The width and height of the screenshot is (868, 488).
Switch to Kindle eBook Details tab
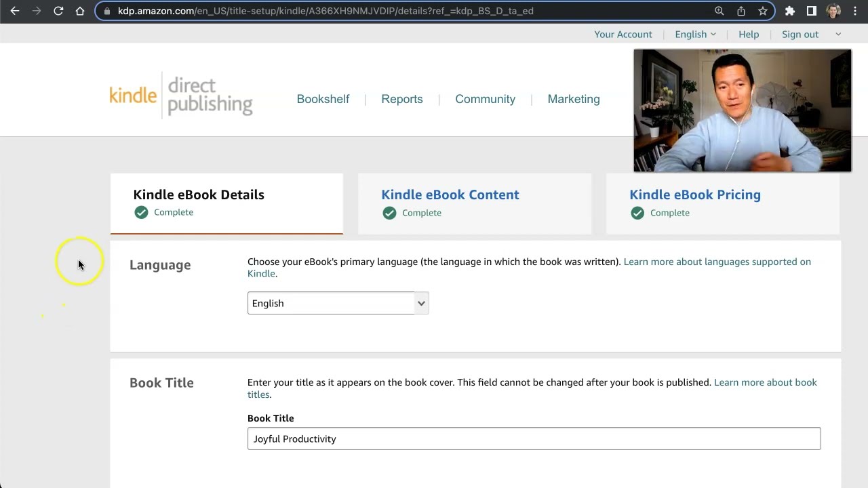(226, 203)
